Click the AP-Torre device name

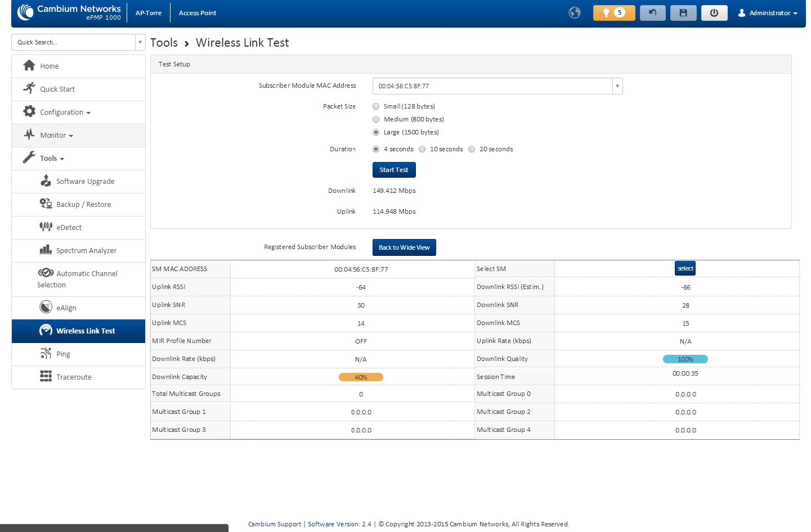(149, 13)
